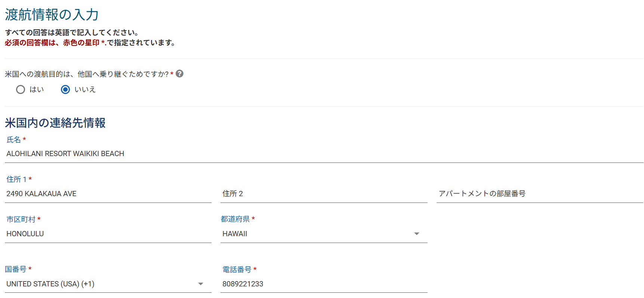This screenshot has width=644, height=298.
Task: Edit the 氏名 field ALOHILANI RESORT WAIKIKI BEACH
Action: tap(324, 154)
